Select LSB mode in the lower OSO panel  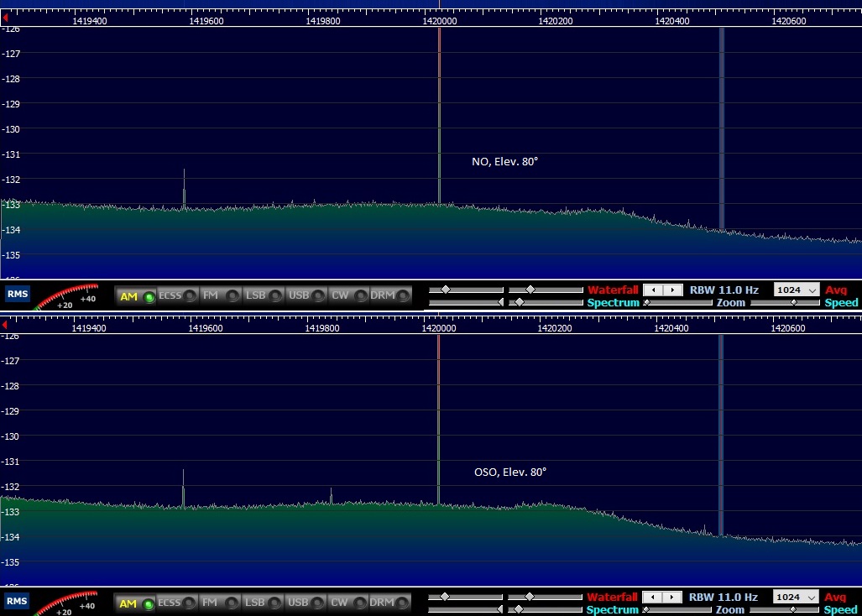click(262, 603)
